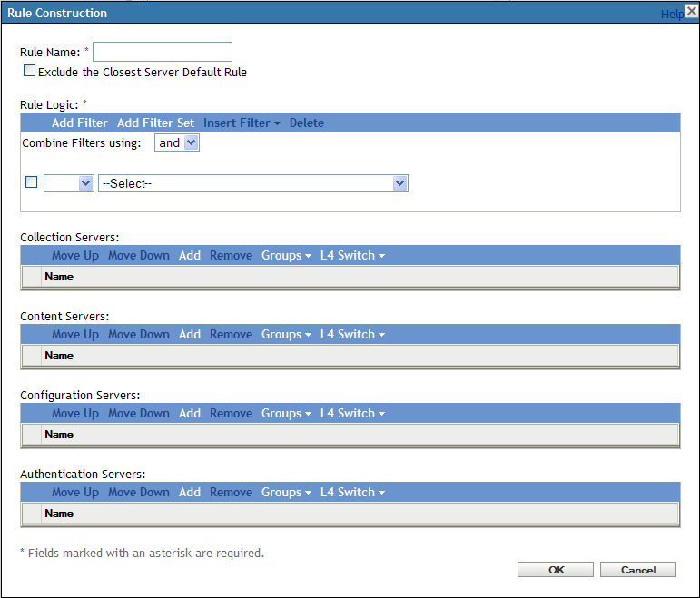700x598 pixels.
Task: Open L4 Switch menu under Collection Servers
Action: tap(352, 255)
